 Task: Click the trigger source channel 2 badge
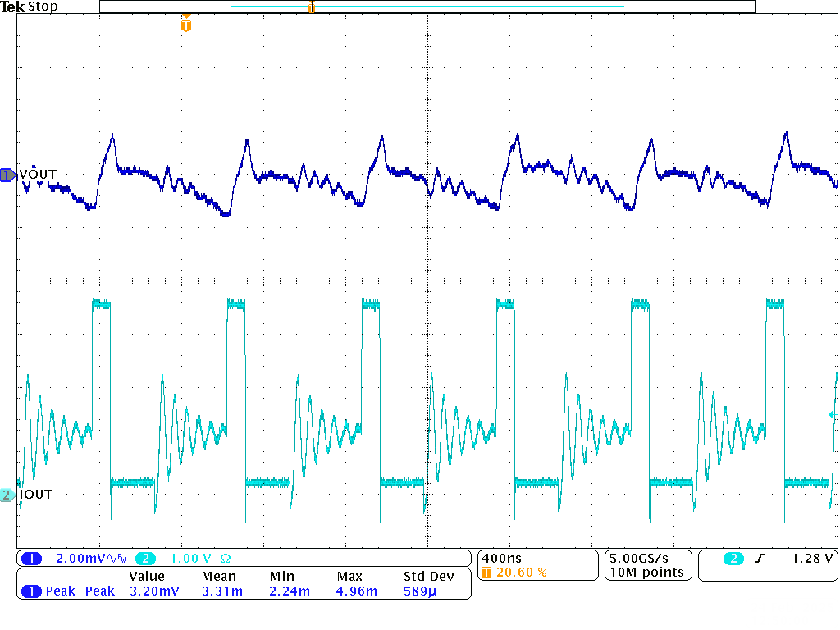tap(733, 559)
